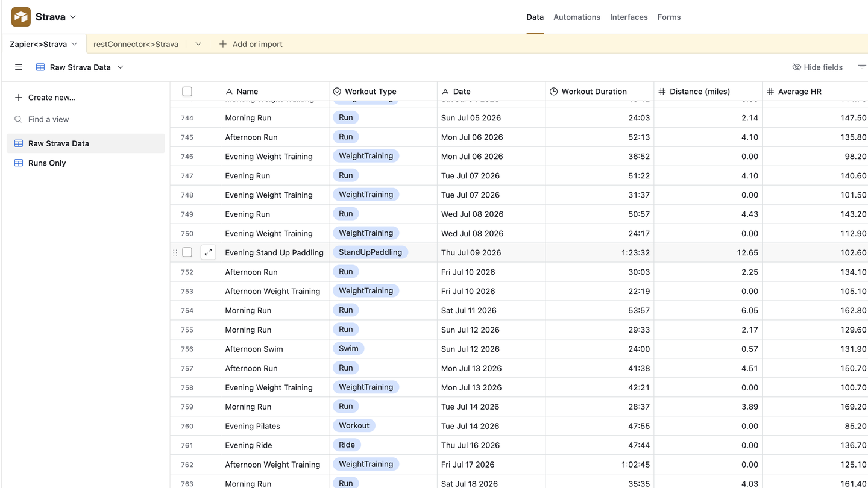Go to the Forms tab
The width and height of the screenshot is (868, 488).
pos(669,17)
